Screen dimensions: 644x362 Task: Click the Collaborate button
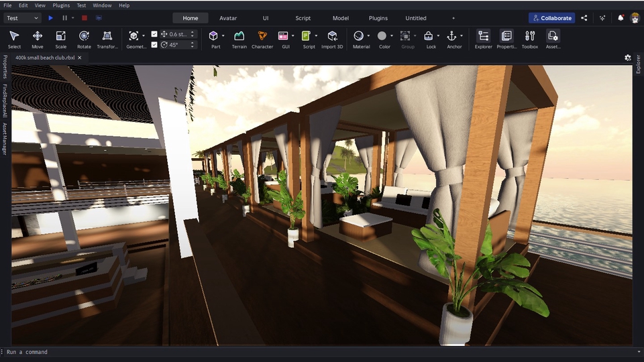pyautogui.click(x=551, y=18)
